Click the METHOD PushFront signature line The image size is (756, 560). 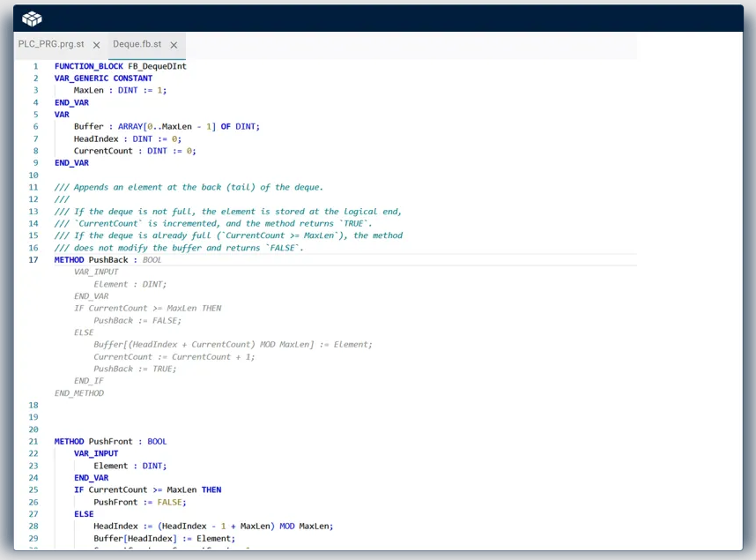(110, 442)
